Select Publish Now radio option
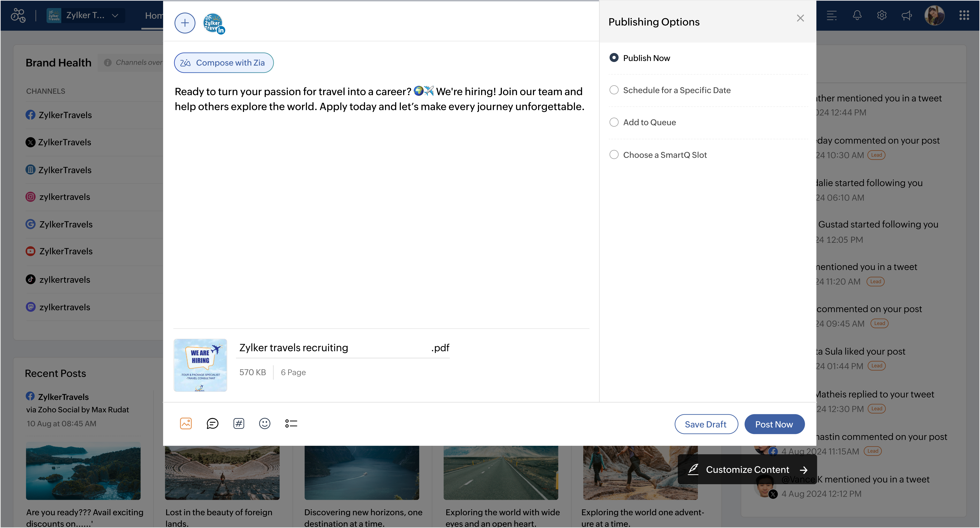This screenshot has width=980, height=528. tap(614, 58)
